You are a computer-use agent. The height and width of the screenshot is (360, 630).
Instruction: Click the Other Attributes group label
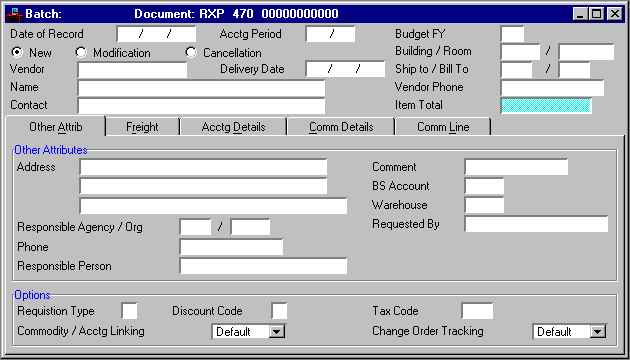pos(51,150)
